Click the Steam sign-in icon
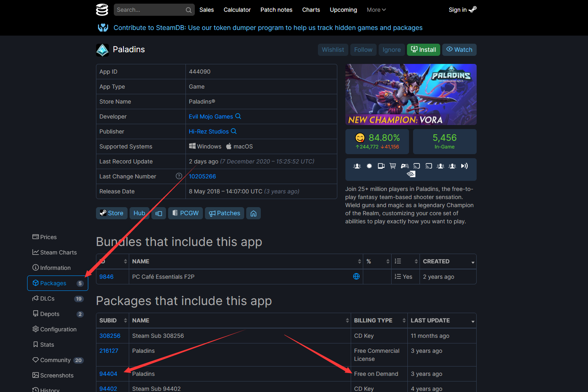 473,10
